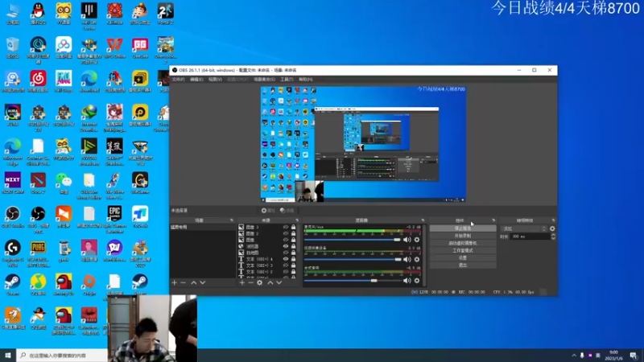The image size is (644, 362).
Task: Open transition properties gear next to 淡出
Action: tap(552, 228)
